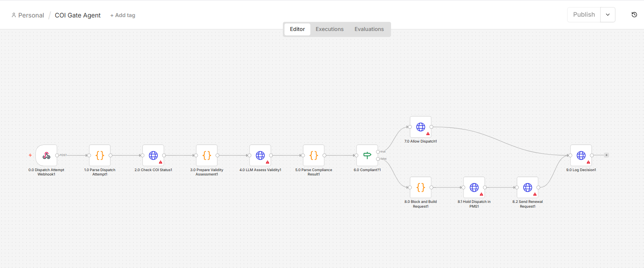Click the Add tag link

[123, 15]
